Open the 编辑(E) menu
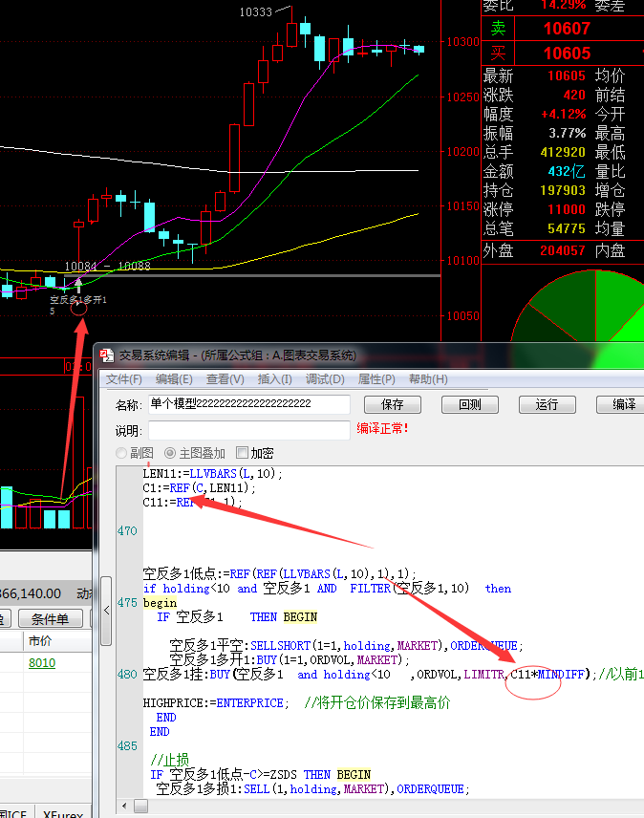644x818 pixels. (x=174, y=379)
